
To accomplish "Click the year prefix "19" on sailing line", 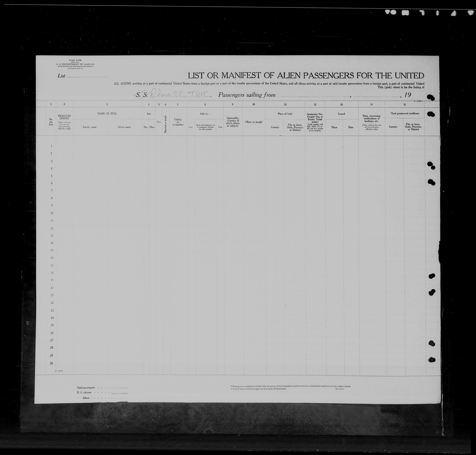I will click(408, 95).
